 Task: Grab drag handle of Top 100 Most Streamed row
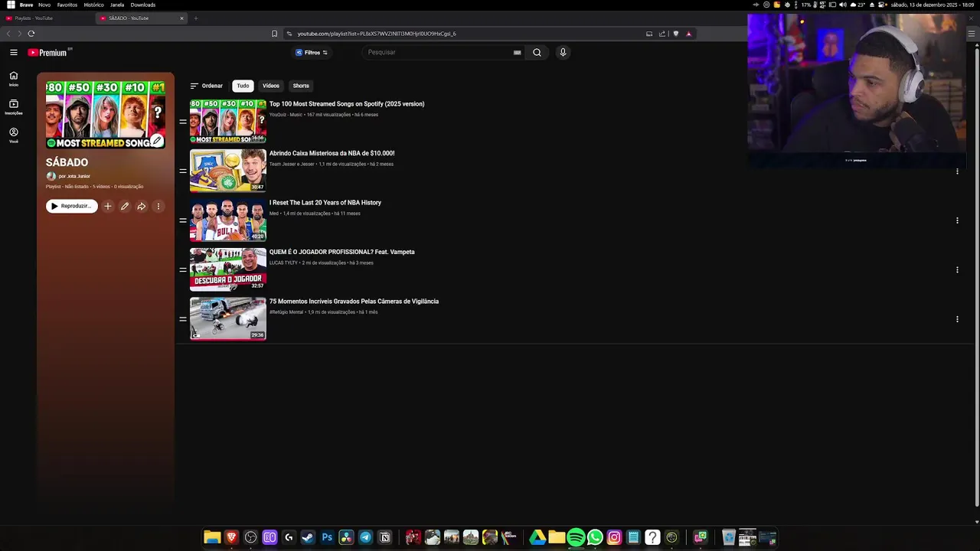[183, 121]
